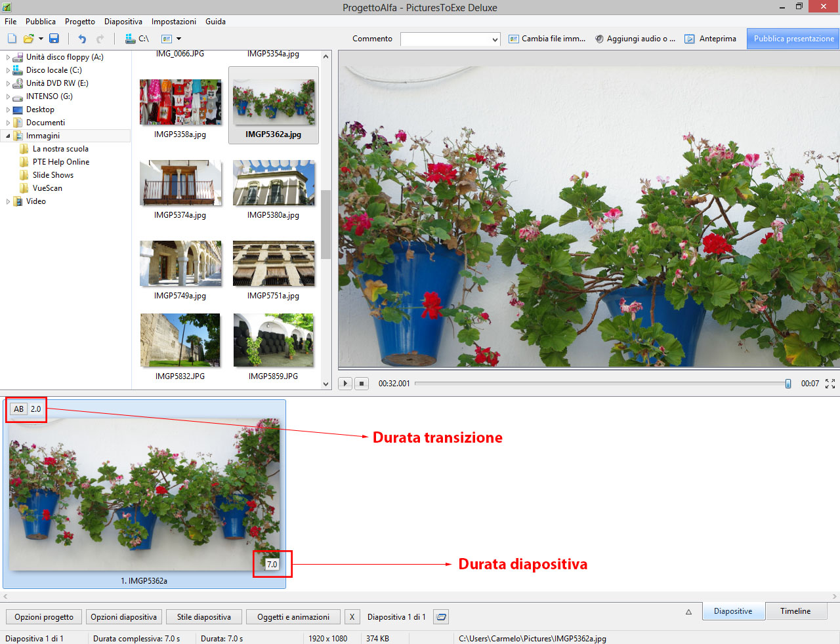The height and width of the screenshot is (644, 840).
Task: Switch to Timeline view
Action: 795,611
